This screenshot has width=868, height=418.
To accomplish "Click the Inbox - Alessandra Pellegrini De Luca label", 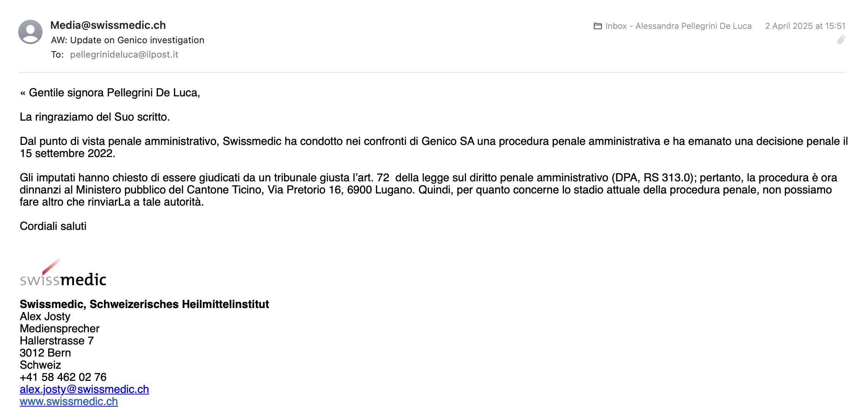I will click(x=679, y=26).
